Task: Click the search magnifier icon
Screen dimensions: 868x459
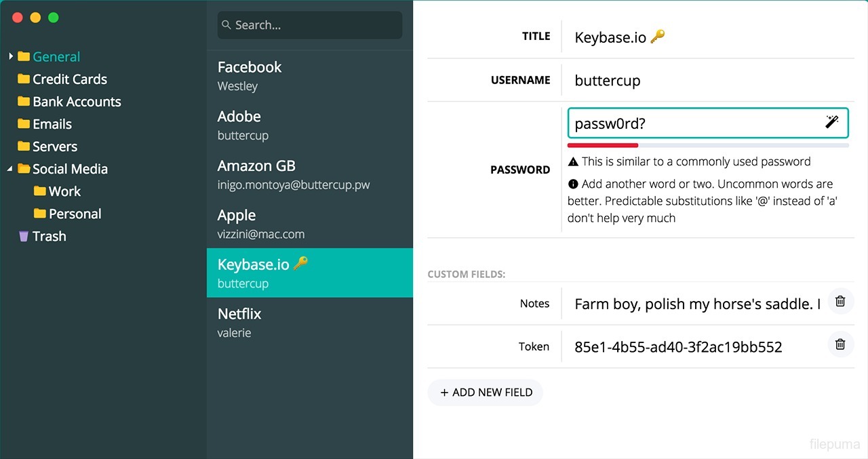Action: pyautogui.click(x=226, y=25)
